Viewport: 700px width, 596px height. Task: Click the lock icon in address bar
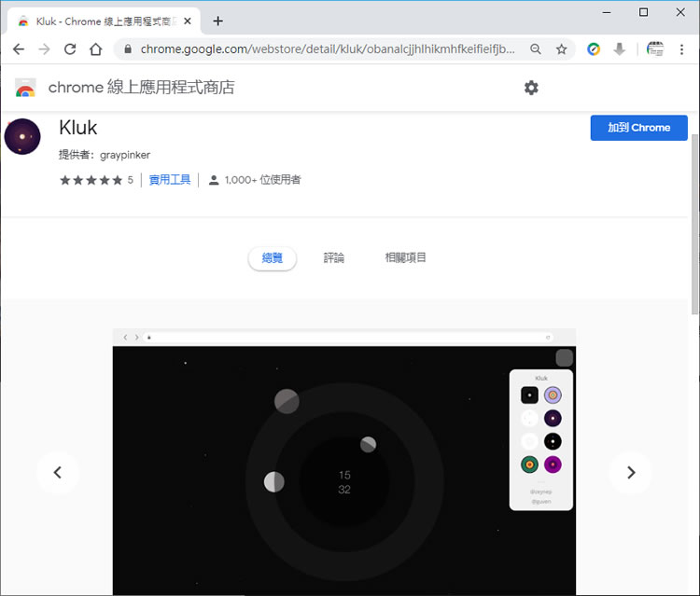(128, 49)
